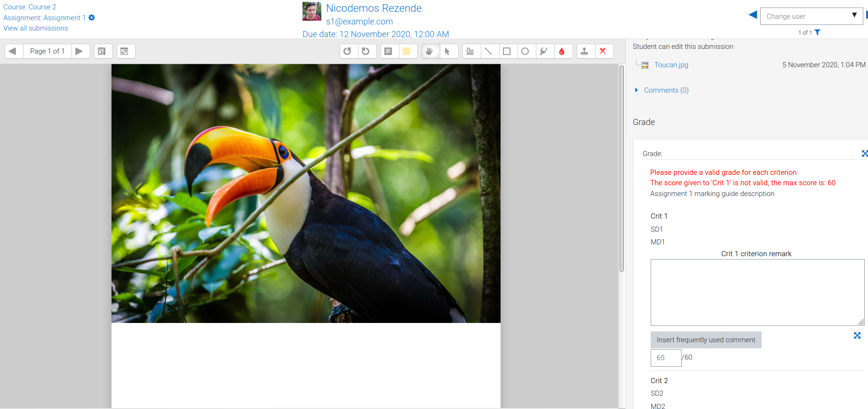The image size is (868, 409).
Task: Open View all submissions
Action: (36, 28)
